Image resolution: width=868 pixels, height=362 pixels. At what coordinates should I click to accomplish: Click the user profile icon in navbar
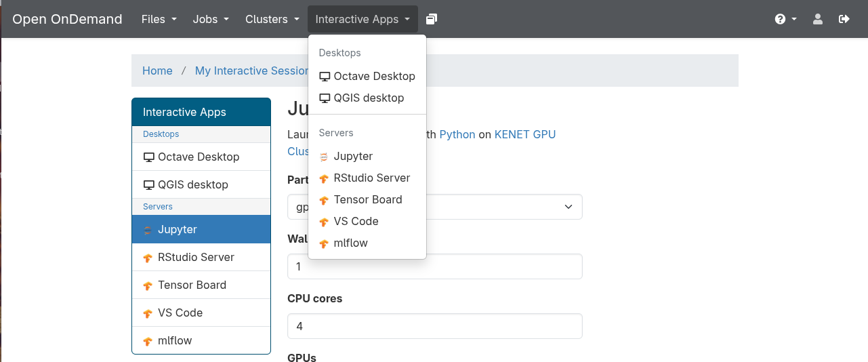[818, 19]
